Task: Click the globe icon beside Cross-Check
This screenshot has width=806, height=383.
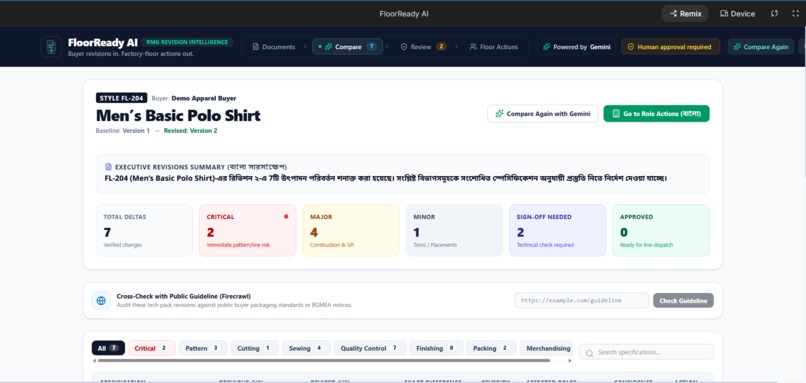Action: [x=101, y=300]
